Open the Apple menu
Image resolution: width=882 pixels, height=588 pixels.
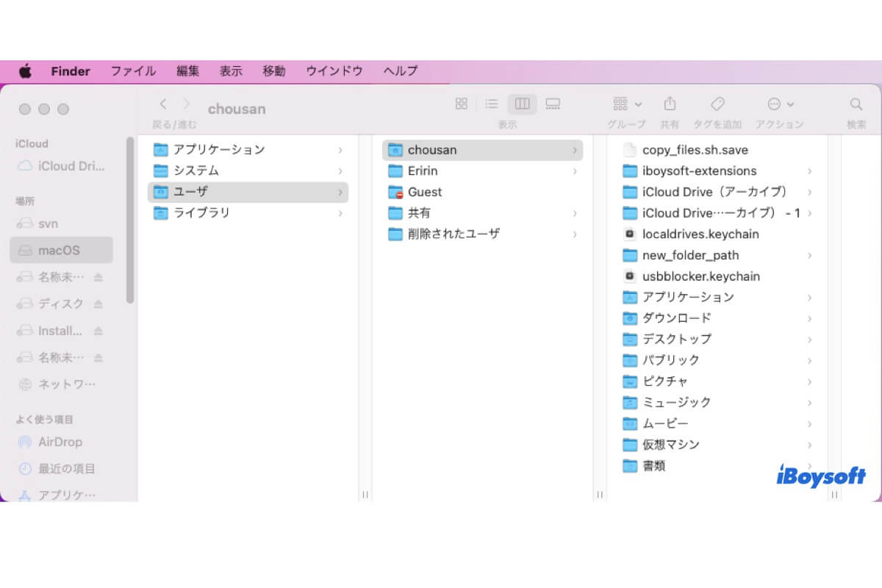pyautogui.click(x=26, y=71)
